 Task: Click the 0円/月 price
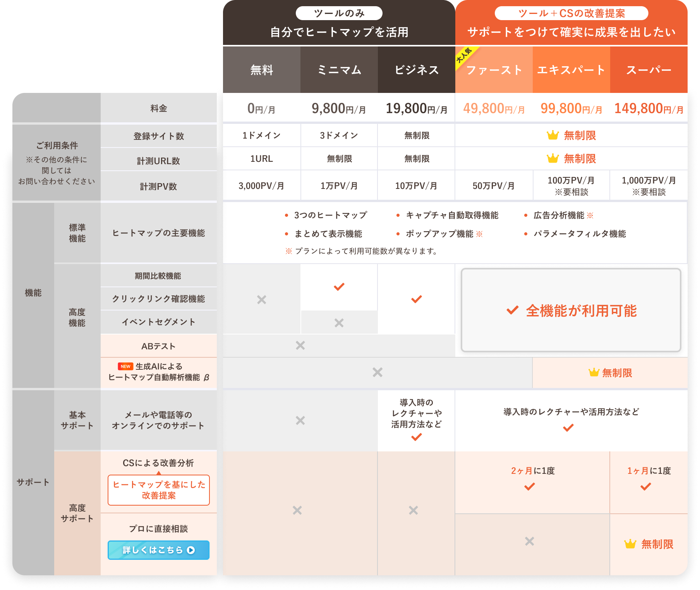click(262, 108)
